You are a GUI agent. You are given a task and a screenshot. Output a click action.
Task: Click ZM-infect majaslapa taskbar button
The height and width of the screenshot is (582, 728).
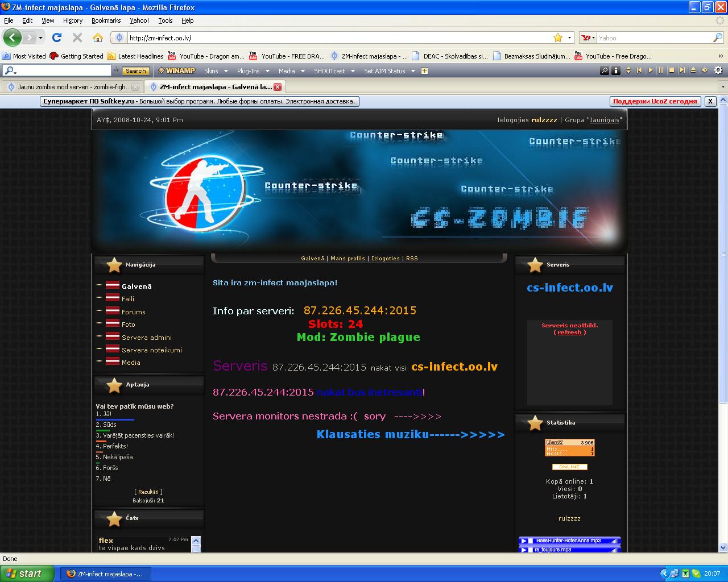[105, 573]
